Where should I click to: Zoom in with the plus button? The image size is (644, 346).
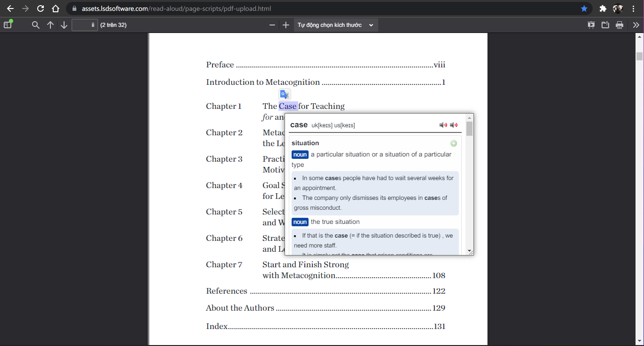285,25
